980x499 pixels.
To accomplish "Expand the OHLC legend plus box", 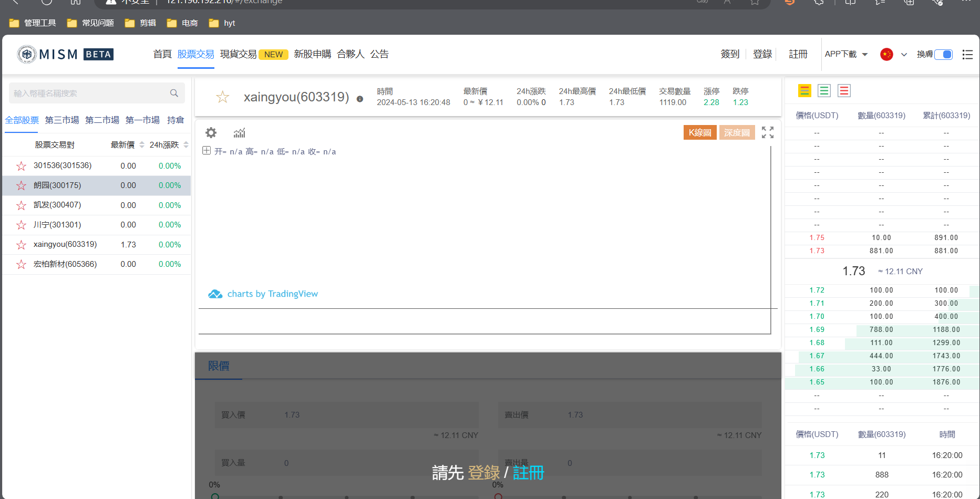I will pyautogui.click(x=207, y=151).
